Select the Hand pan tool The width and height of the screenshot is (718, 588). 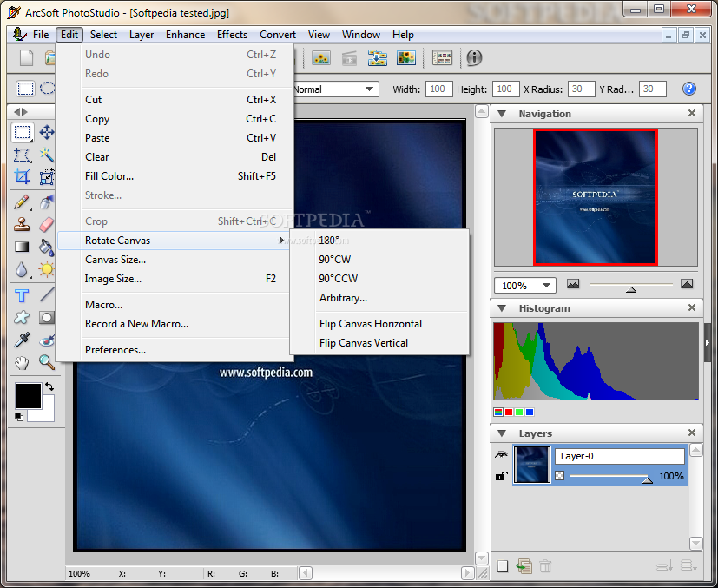point(22,363)
